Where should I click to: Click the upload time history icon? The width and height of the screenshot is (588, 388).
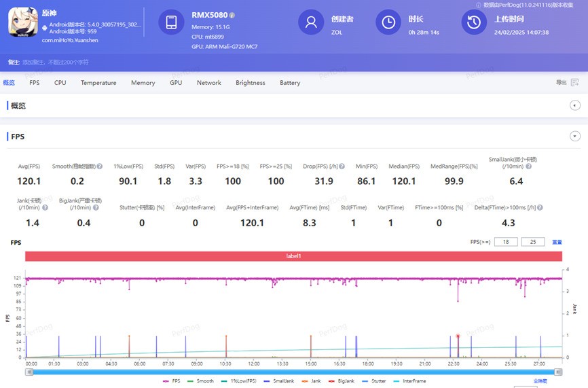point(474,22)
